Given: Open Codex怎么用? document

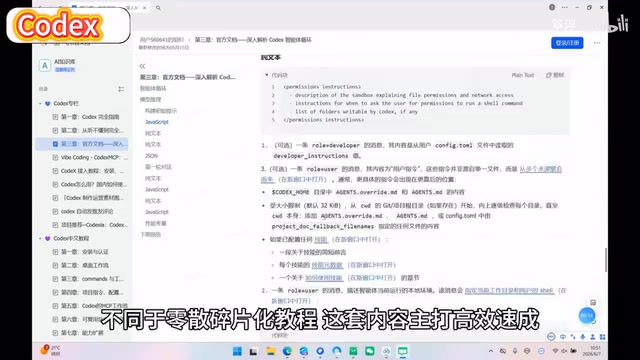Looking at the screenshot, I should click(x=90, y=184).
